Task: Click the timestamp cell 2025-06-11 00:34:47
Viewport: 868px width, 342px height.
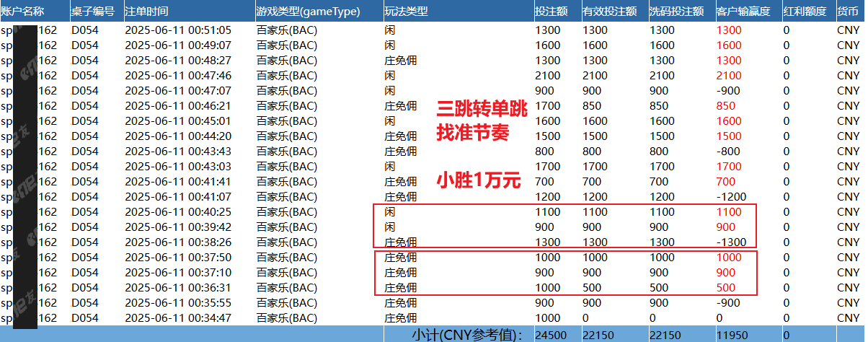Action: point(178,317)
